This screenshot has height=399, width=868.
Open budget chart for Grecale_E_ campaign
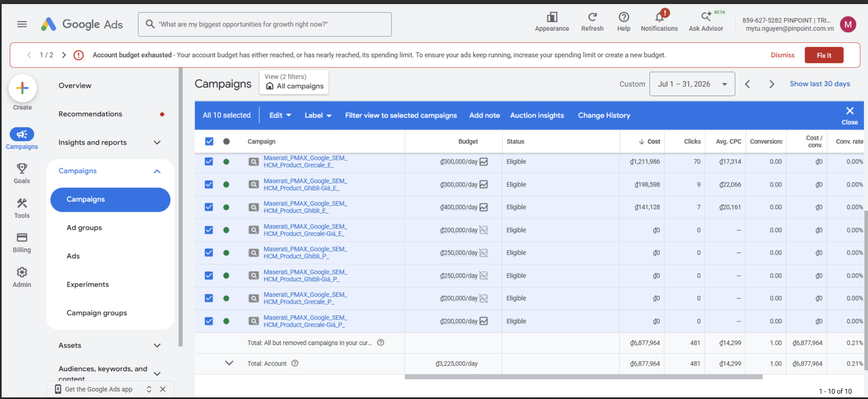[x=483, y=162]
